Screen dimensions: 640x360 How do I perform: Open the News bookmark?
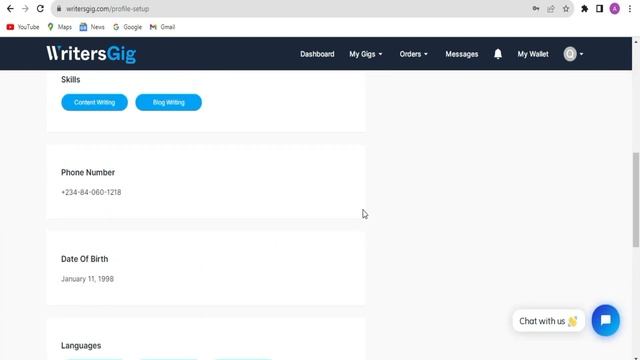click(x=92, y=27)
